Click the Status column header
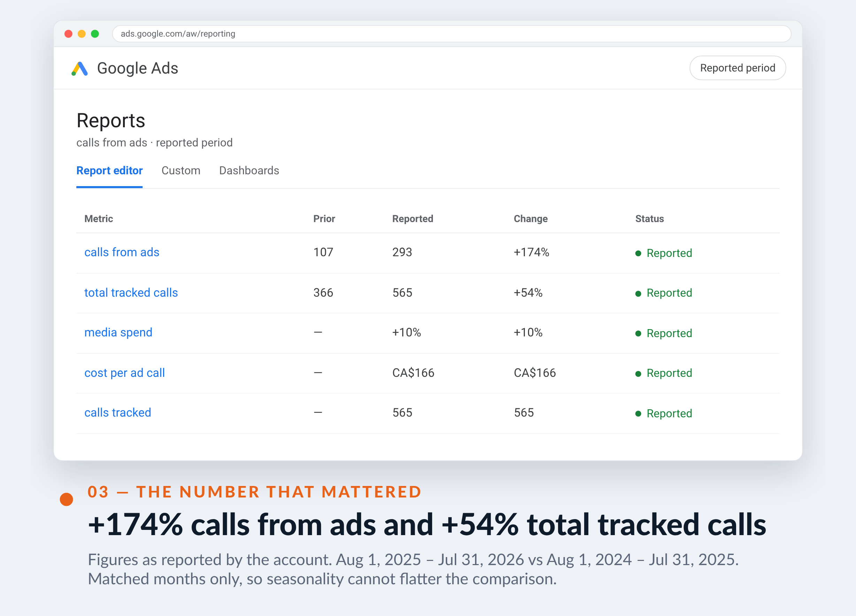 650,219
